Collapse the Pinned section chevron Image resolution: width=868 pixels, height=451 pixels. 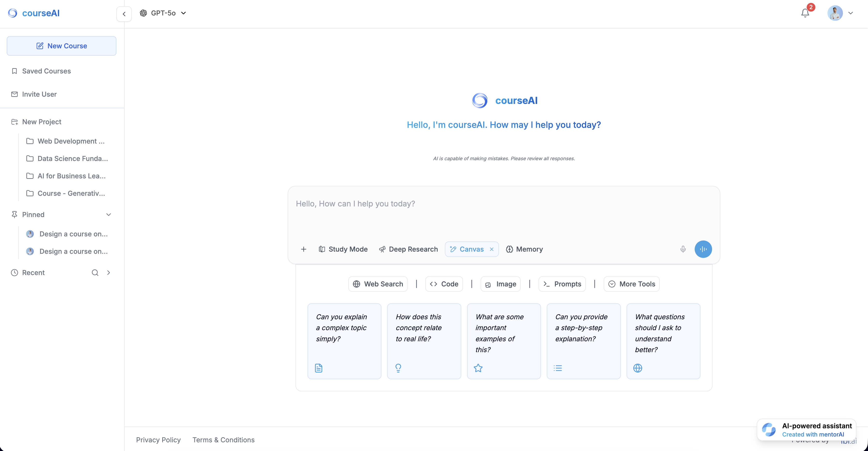[x=109, y=215]
